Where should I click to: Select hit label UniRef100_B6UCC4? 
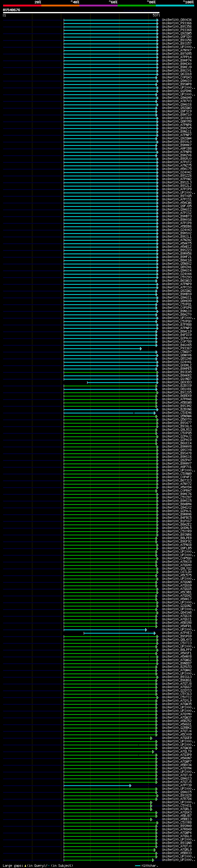click(176, 443)
